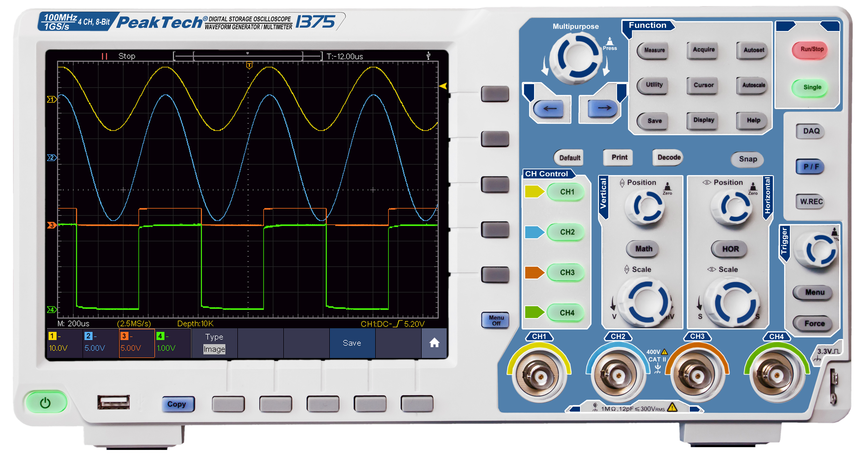Screen dimensions: 868x458
Task: Click the green power button
Action: click(x=46, y=402)
